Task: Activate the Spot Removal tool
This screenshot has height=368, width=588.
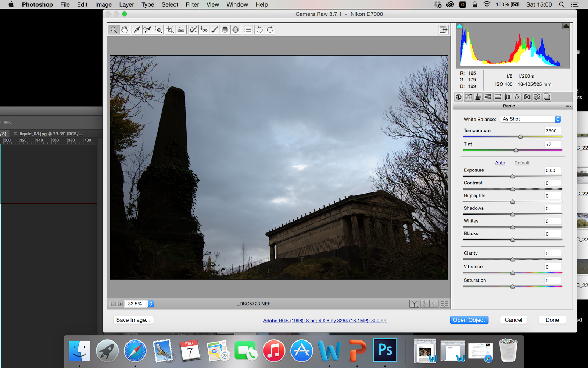Action: tap(193, 29)
